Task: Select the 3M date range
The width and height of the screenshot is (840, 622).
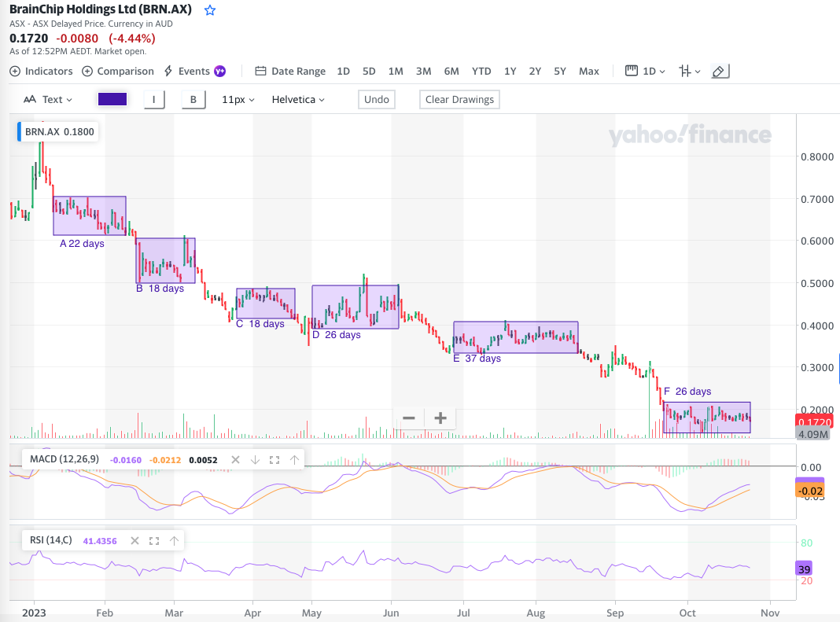Action: (424, 72)
